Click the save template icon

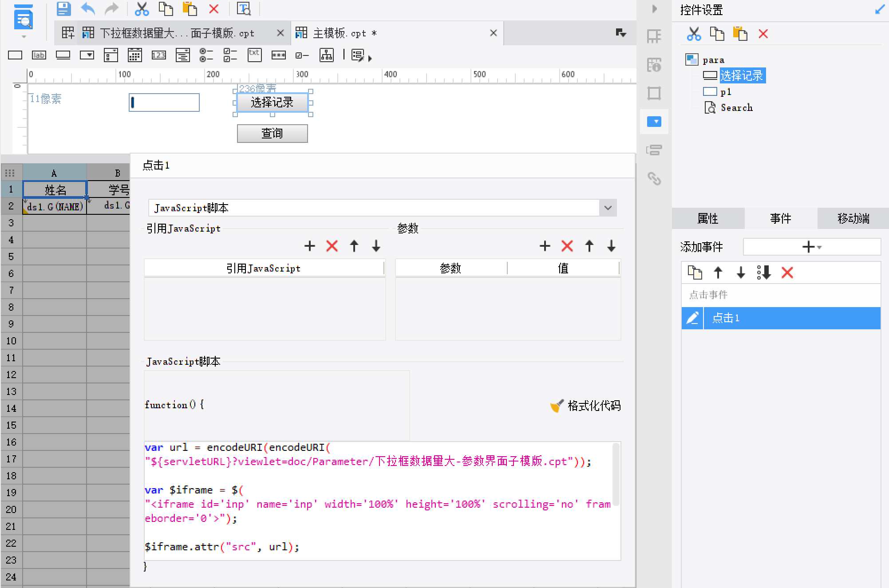pos(63,8)
